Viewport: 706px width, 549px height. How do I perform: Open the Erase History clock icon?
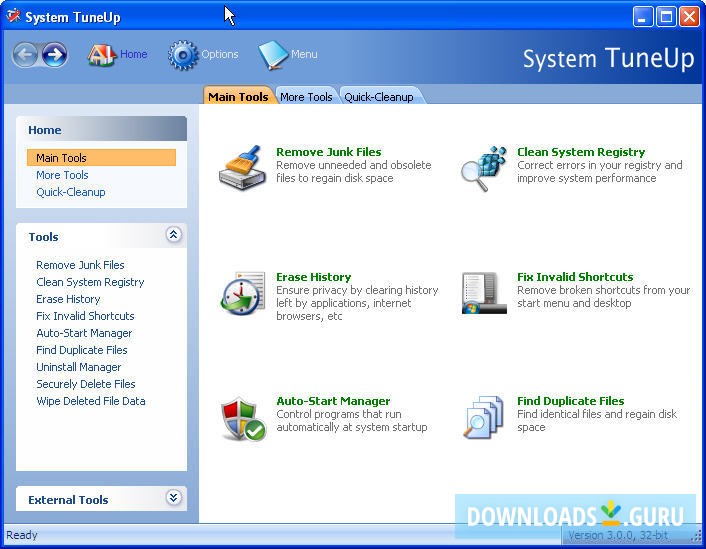243,293
